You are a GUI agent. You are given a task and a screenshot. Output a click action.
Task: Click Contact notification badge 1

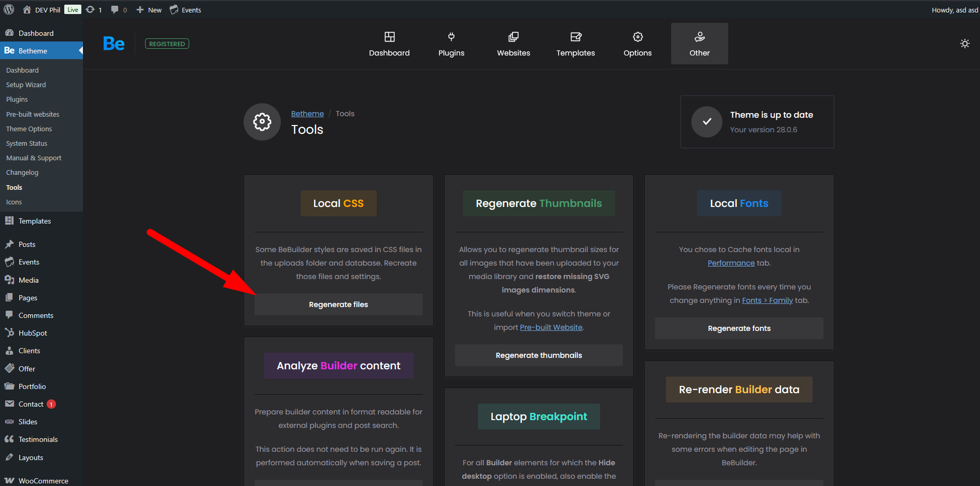(x=51, y=404)
